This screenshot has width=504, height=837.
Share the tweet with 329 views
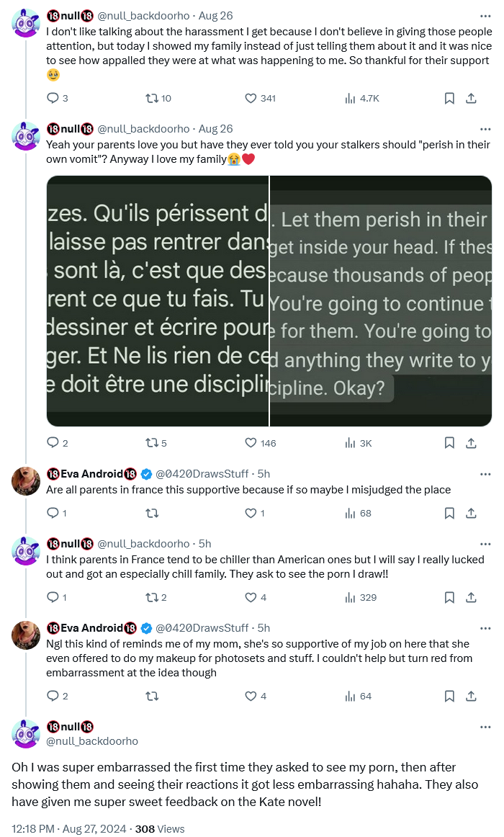(x=471, y=597)
